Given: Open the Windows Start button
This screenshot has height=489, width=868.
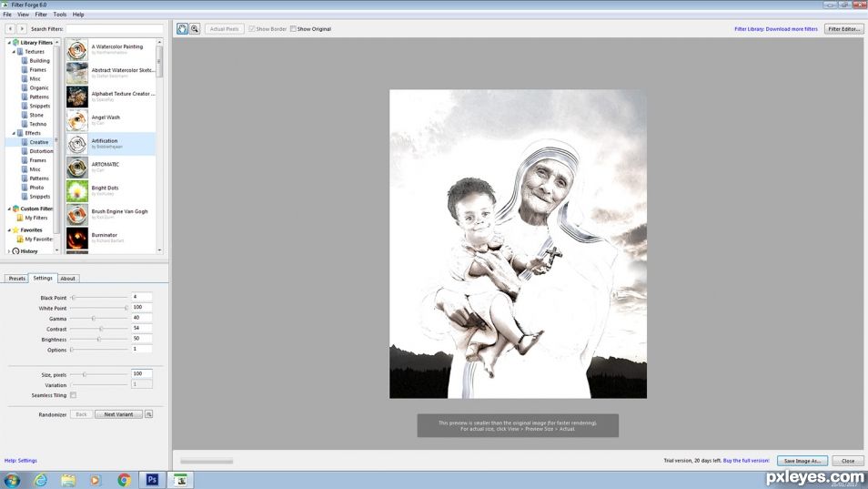Looking at the screenshot, I should 12,480.
